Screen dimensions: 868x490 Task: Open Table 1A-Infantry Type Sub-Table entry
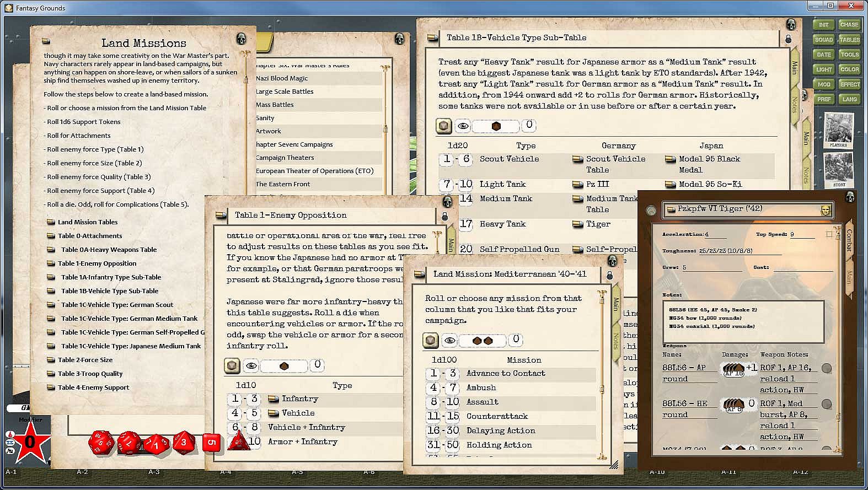[x=111, y=277]
